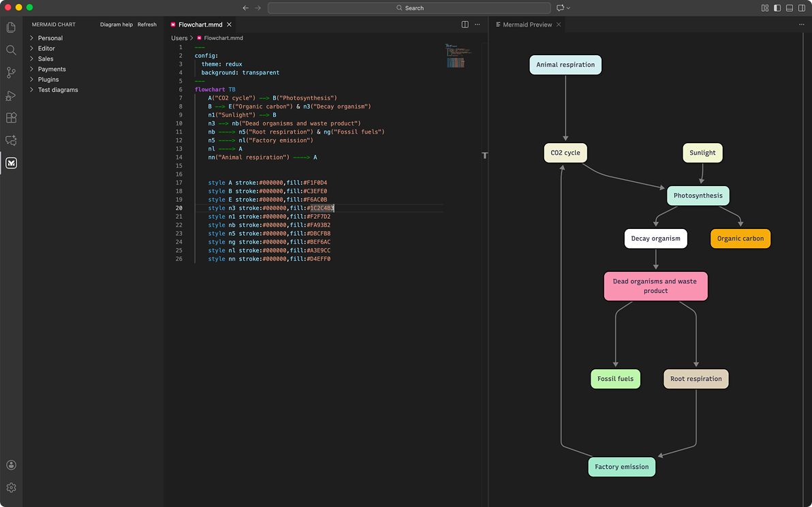Click the Source Control icon

pyautogui.click(x=11, y=72)
